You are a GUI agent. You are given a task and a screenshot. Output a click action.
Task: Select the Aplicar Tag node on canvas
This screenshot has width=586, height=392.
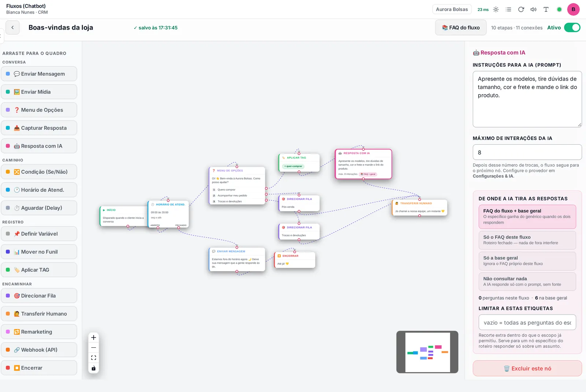tap(299, 163)
